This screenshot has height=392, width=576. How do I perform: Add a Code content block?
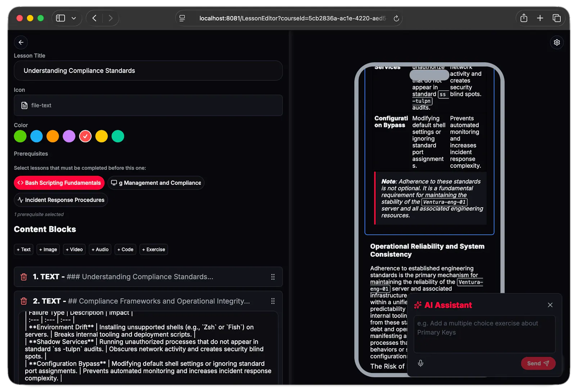coord(125,250)
